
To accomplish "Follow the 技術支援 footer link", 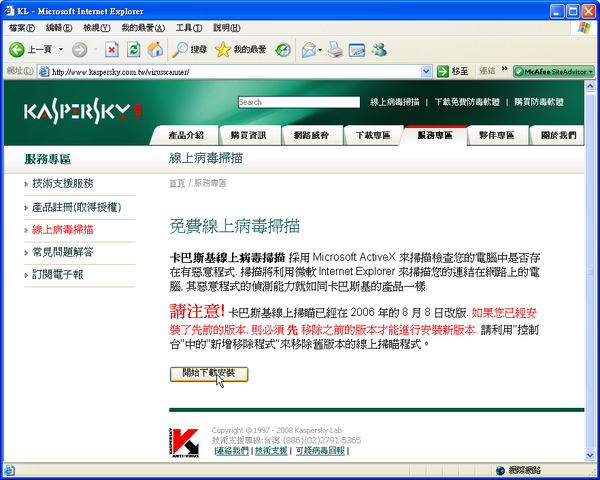I will tap(271, 451).
